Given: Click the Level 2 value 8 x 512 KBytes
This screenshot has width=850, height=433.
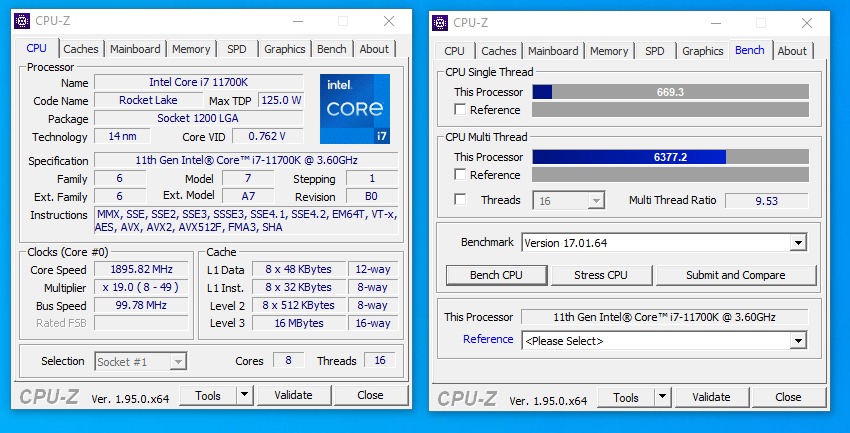Looking at the screenshot, I should click(299, 305).
